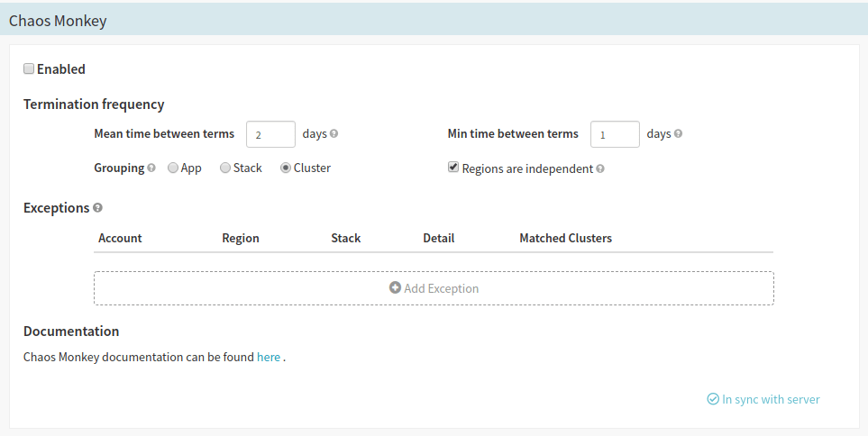Screen dimensions: 868x436
Task: Click the Termination frequency heading
Action: (94, 104)
